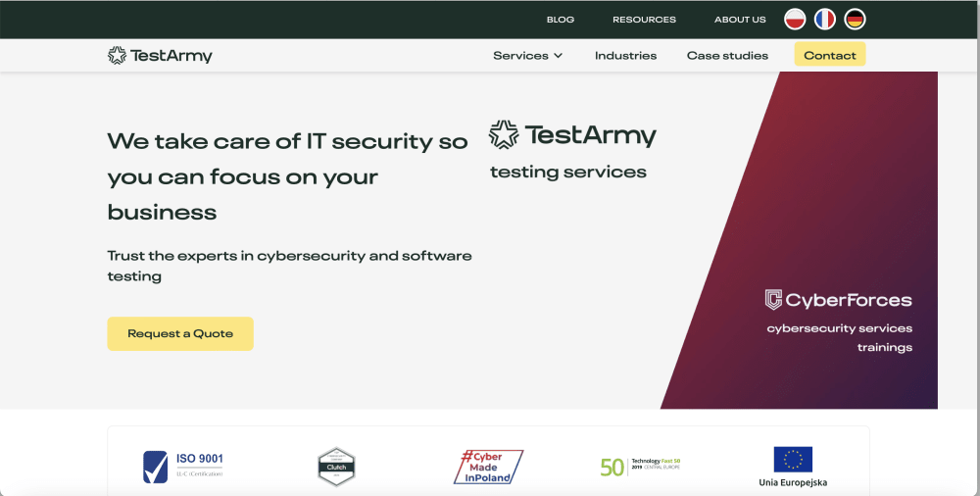
Task: Open the Resources link in top bar
Action: point(645,20)
